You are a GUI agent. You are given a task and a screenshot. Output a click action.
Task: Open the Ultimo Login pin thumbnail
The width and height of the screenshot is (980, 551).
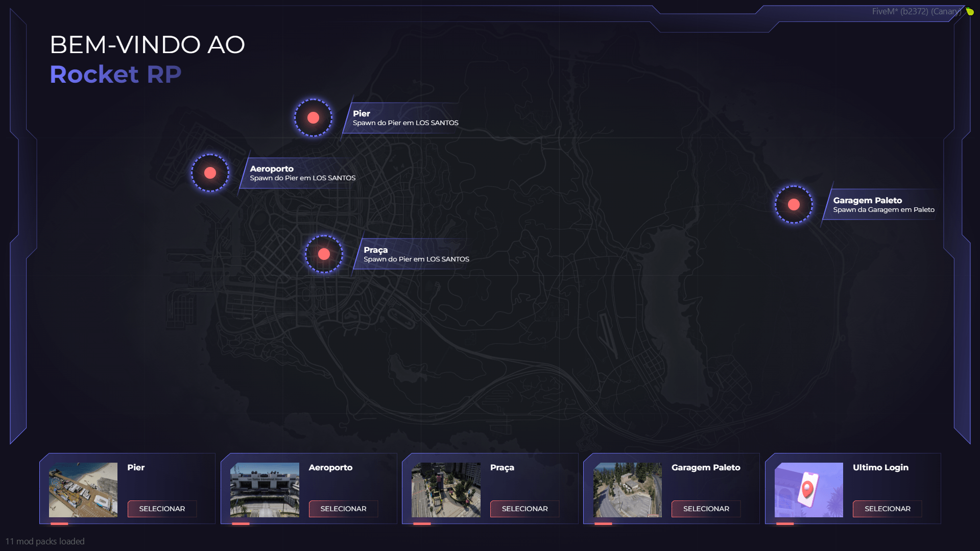(x=809, y=490)
